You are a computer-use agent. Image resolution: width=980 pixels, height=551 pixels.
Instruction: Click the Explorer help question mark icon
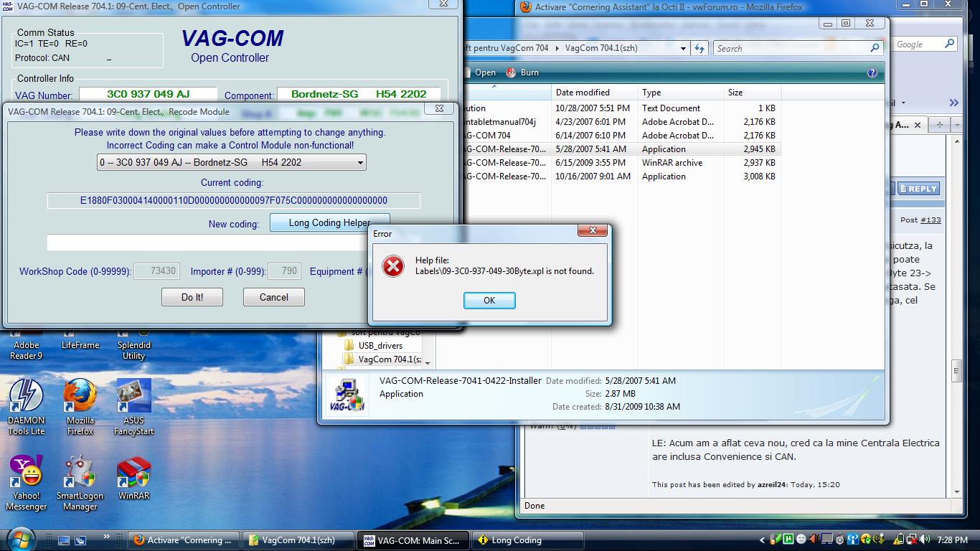pos(872,72)
